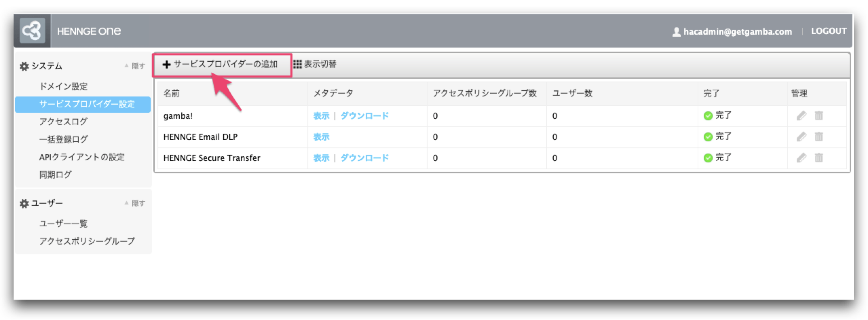Click green check icon in HENNGE Email DLP row
Screen dimensions: 868x320
[x=708, y=137]
